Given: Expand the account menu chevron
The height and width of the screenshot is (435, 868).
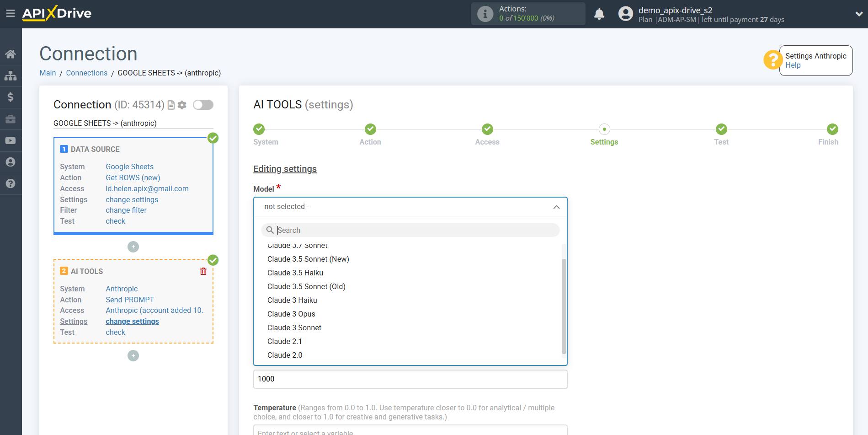Looking at the screenshot, I should point(859,14).
